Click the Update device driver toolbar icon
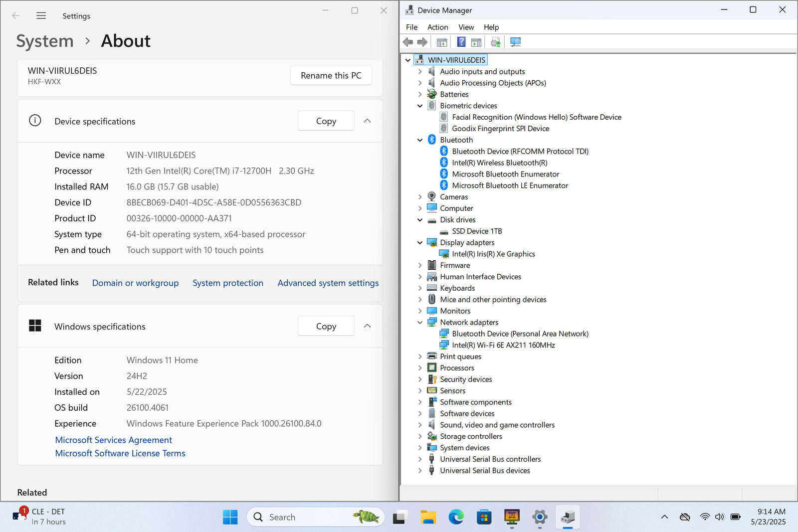798x532 pixels. pyautogui.click(x=495, y=42)
